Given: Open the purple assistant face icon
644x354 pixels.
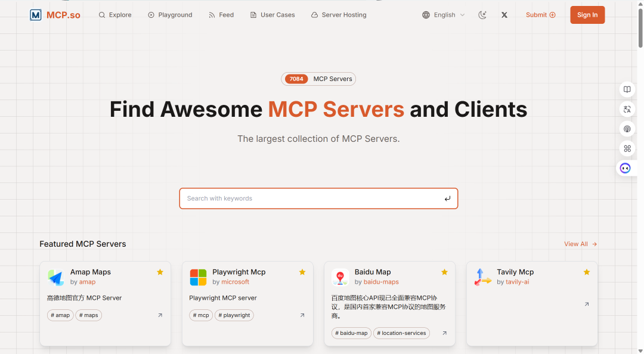Looking at the screenshot, I should (625, 168).
